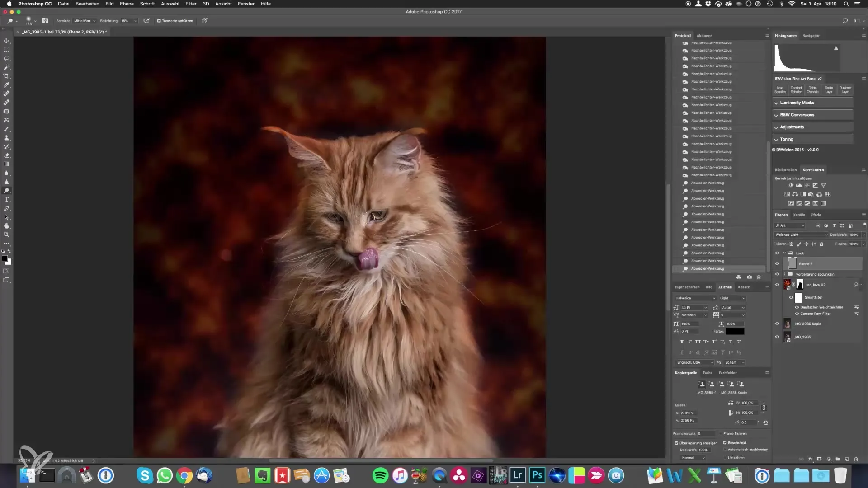
Task: Click the black text color swatch
Action: coord(735,332)
